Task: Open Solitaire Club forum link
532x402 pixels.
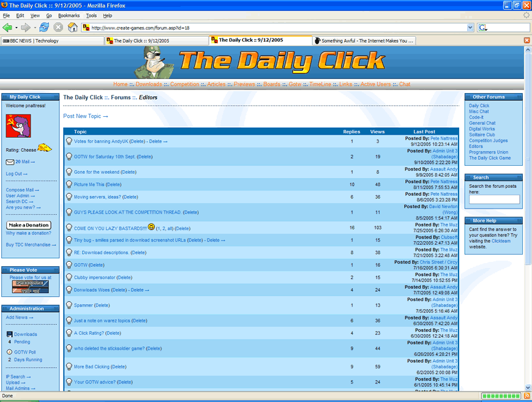Action: pos(482,135)
